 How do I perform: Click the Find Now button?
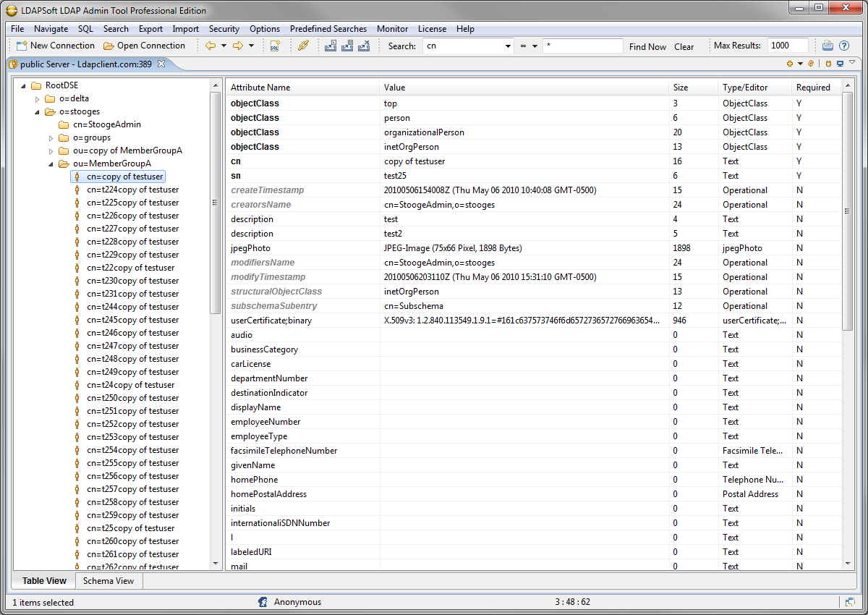click(647, 46)
